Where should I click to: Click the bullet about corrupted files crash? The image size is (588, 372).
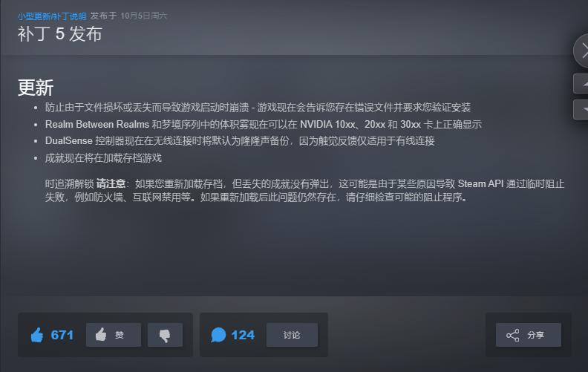point(258,108)
